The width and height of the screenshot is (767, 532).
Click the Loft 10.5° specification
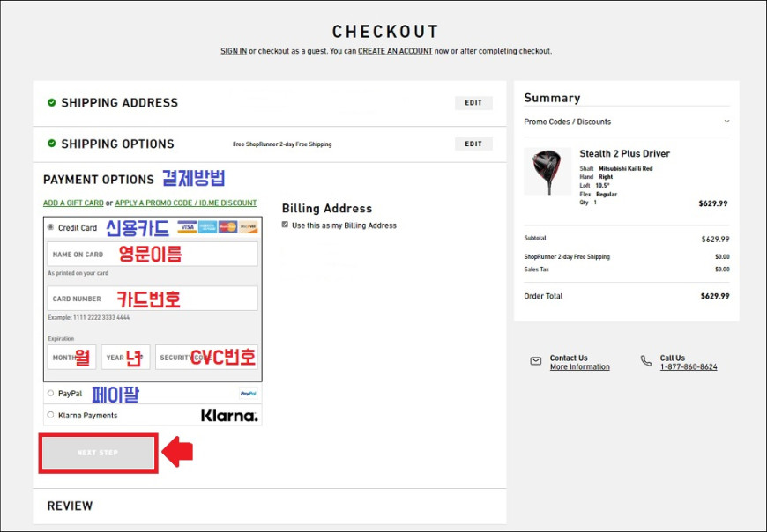coord(594,186)
